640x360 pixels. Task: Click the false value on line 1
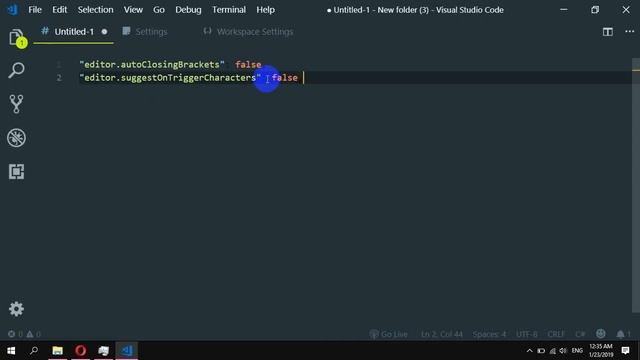click(x=248, y=64)
